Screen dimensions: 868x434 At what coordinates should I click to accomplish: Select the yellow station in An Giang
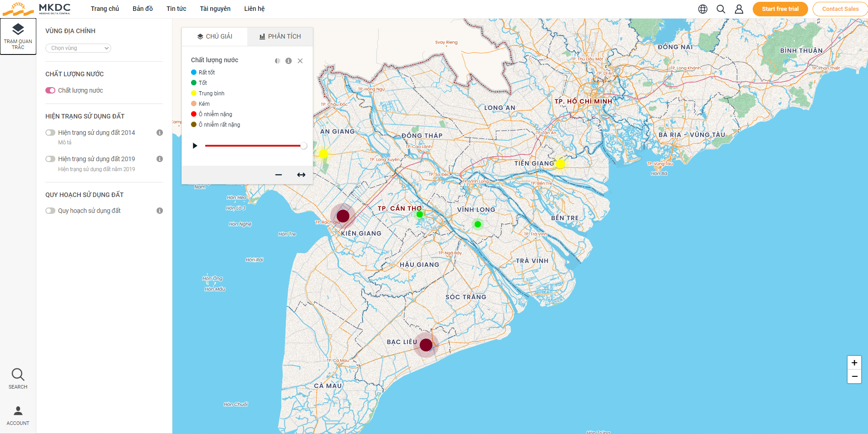[324, 154]
